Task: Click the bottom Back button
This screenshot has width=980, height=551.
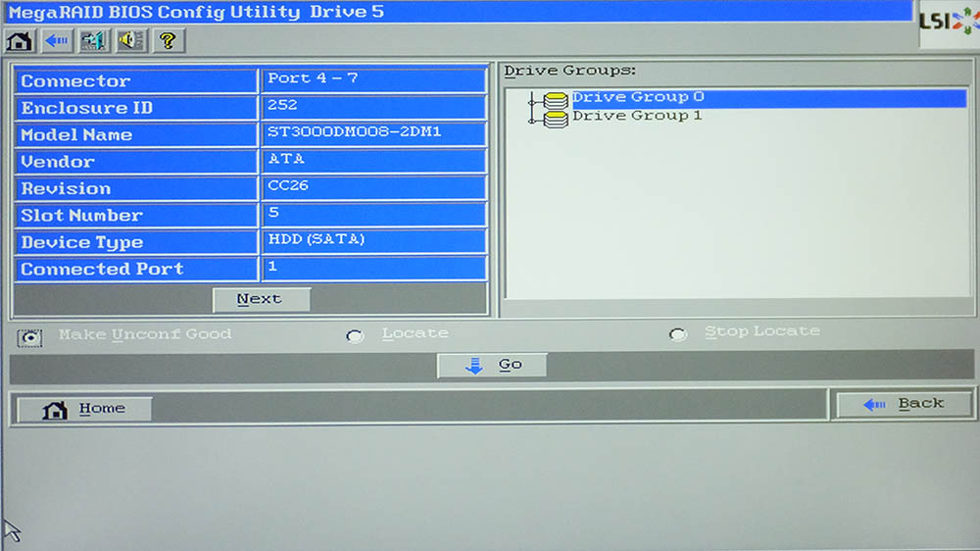Action: [x=904, y=404]
